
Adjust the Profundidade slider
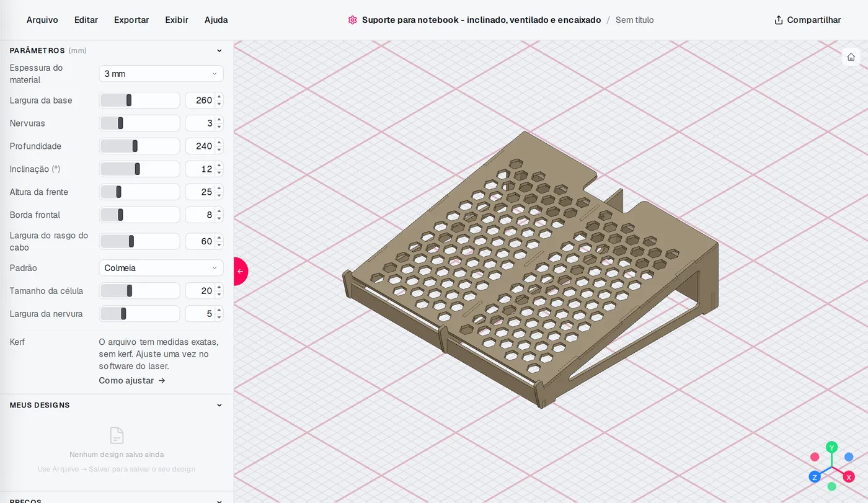click(139, 146)
